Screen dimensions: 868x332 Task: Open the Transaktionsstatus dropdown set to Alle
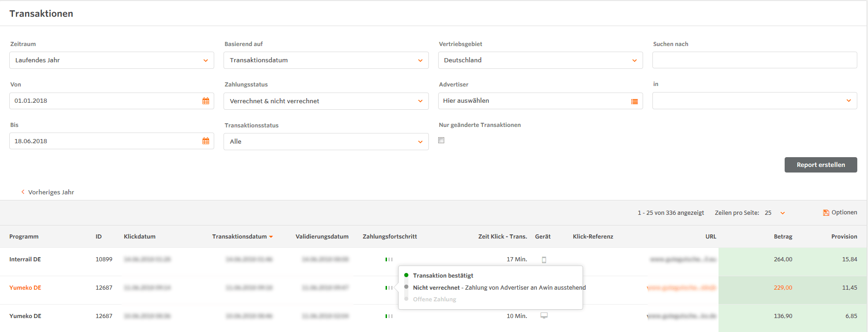point(326,141)
